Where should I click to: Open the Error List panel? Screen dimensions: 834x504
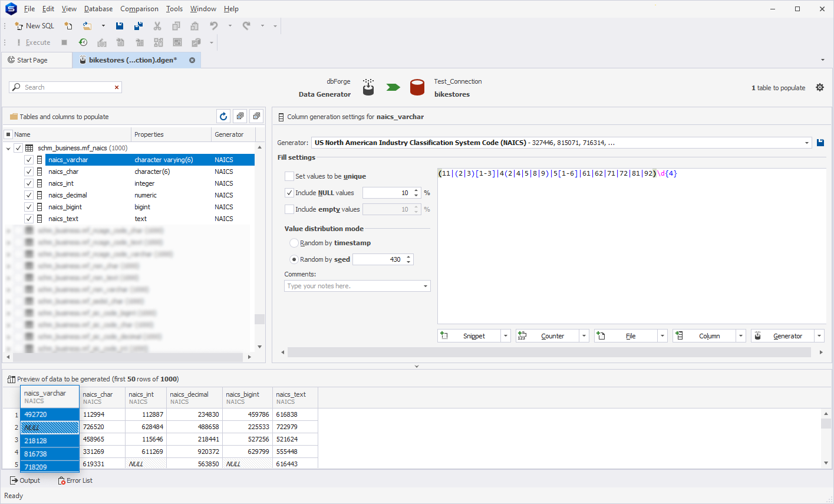[75, 480]
